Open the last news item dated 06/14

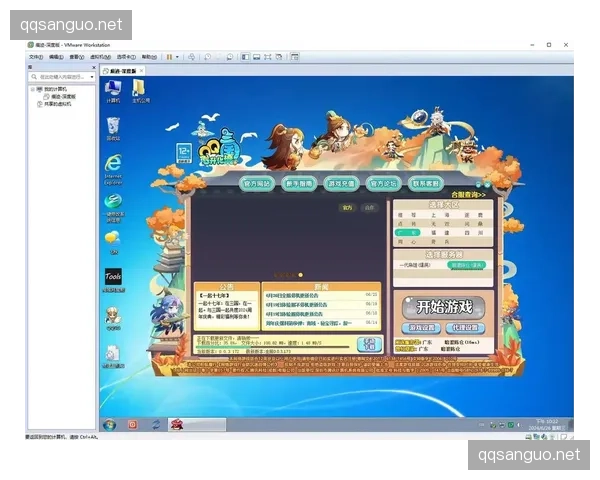321,323
